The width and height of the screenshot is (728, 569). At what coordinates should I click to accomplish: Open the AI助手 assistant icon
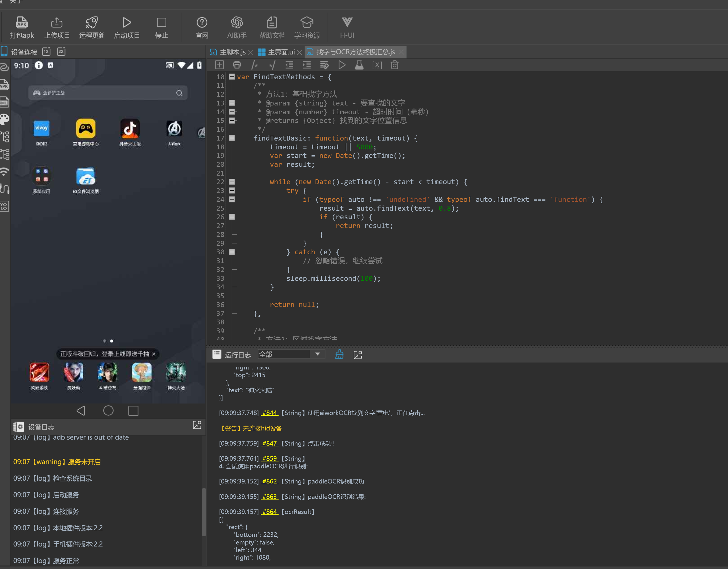237,23
